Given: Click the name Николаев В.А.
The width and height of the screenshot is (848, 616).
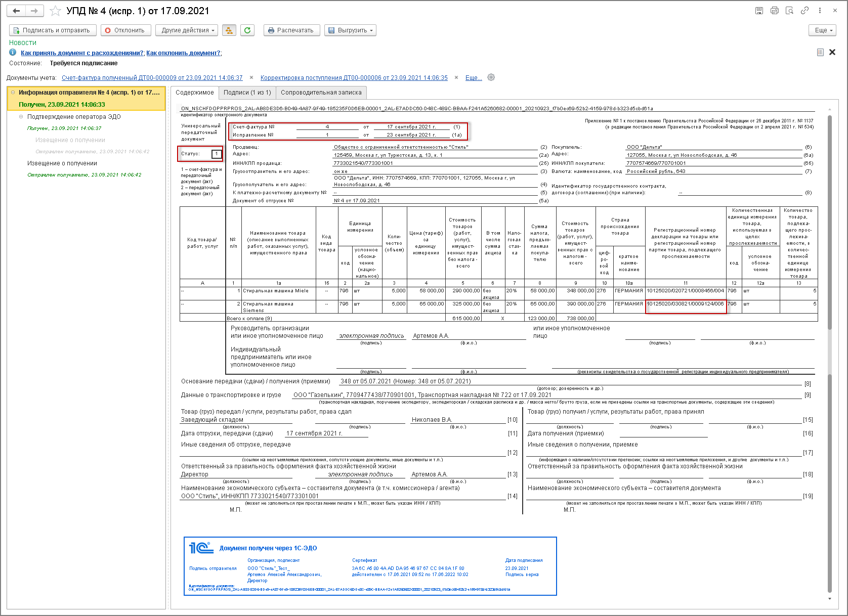Looking at the screenshot, I should pyautogui.click(x=432, y=420).
